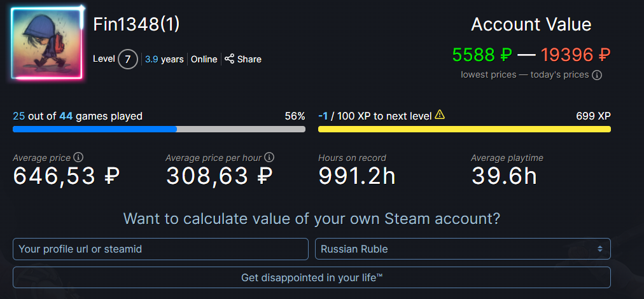644x299 pixels.
Task: Click the yellow warning triangle near XP
Action: (x=440, y=115)
